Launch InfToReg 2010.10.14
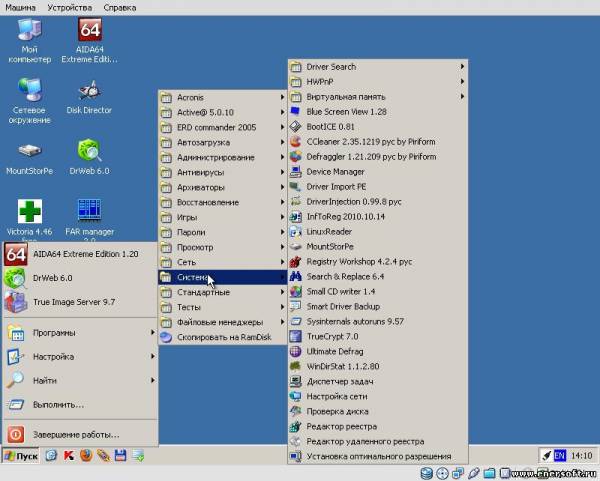The width and height of the screenshot is (600, 481). (378, 217)
